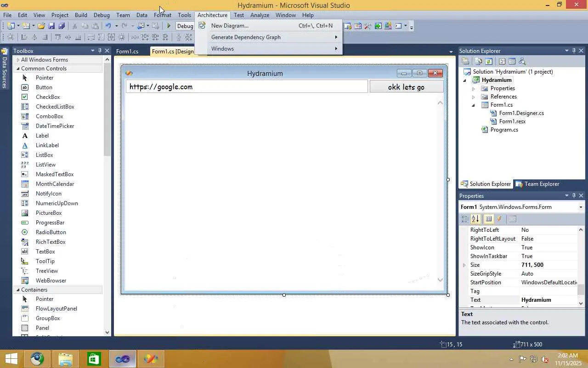Click Solution Explorer's Refresh icon
This screenshot has width=588, height=368.
click(489, 61)
